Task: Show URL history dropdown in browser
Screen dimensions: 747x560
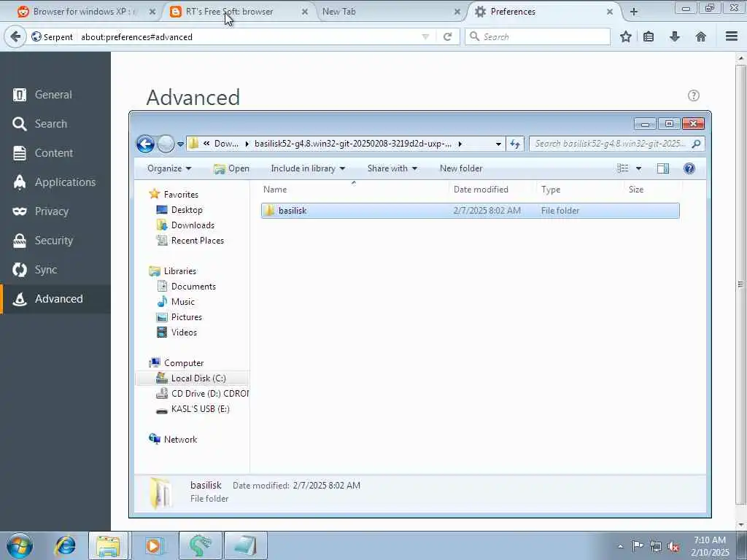Action: (425, 36)
